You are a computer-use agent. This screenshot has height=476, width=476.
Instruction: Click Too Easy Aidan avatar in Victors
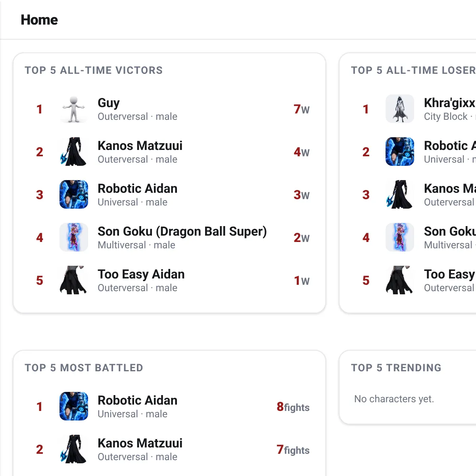pos(74,280)
